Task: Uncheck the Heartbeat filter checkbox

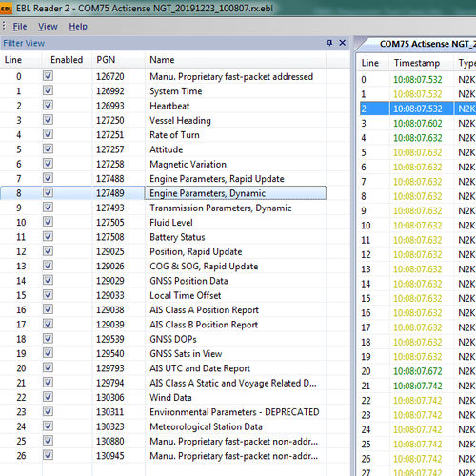Action: (48, 106)
